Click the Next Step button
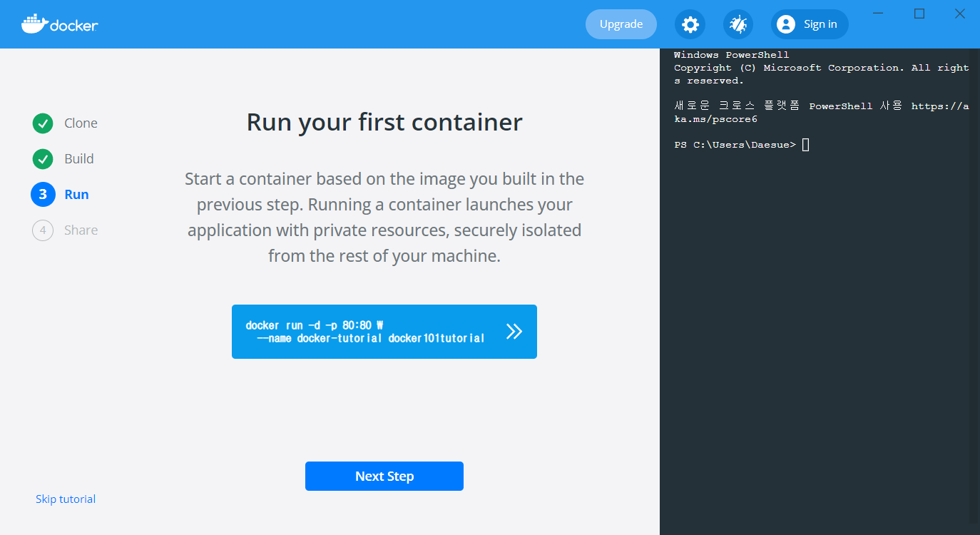The image size is (980, 535). point(384,477)
